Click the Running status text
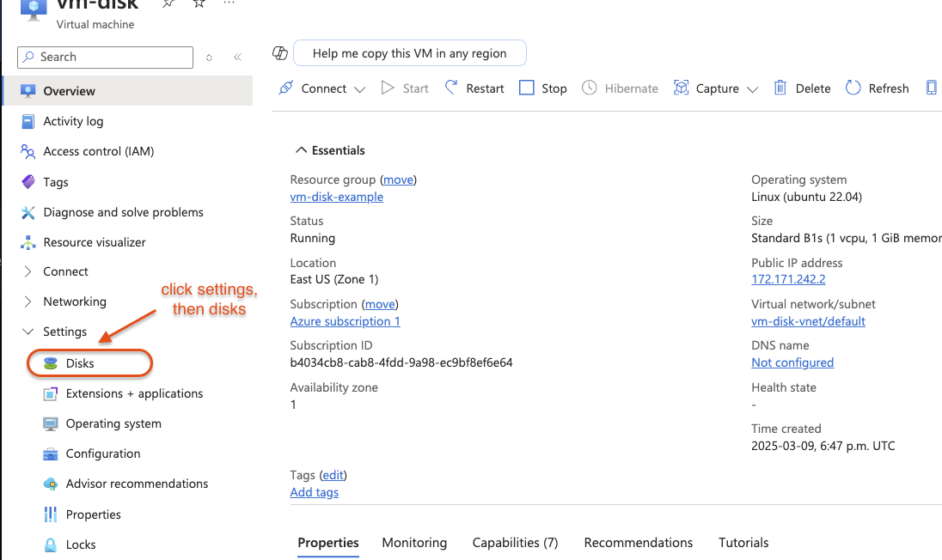Screen dimensions: 942x560 tap(312, 238)
